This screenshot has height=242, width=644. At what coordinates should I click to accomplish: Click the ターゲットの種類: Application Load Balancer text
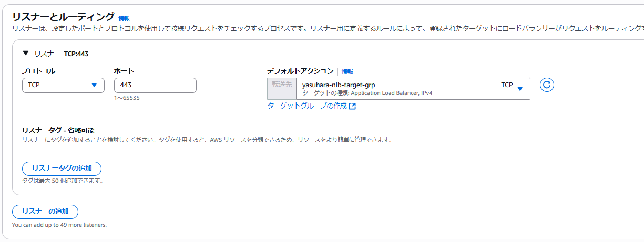[x=367, y=93]
